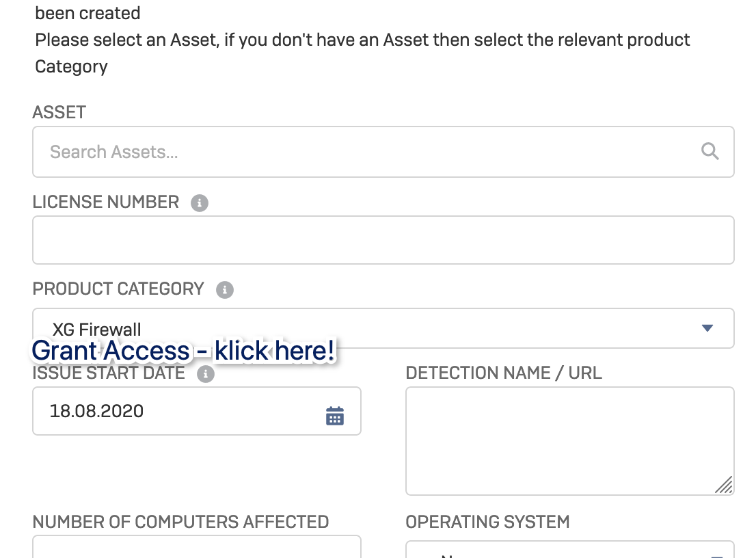Click the ASSET field label
The width and height of the screenshot is (756, 558).
coord(59,112)
